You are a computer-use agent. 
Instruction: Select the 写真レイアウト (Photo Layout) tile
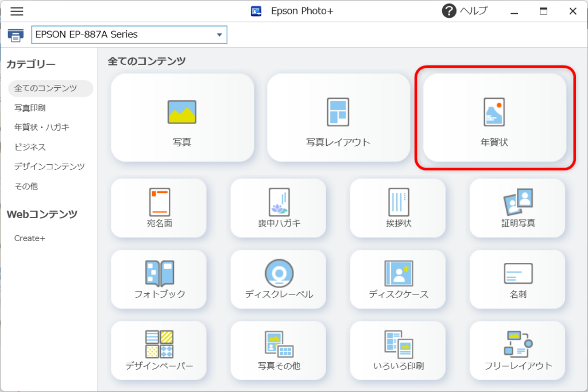pyautogui.click(x=338, y=118)
